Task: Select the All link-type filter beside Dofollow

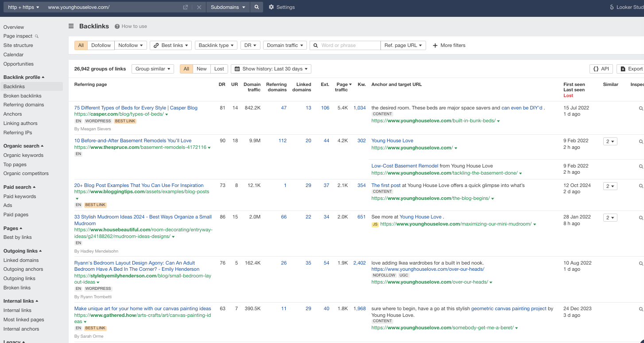Action: click(81, 45)
